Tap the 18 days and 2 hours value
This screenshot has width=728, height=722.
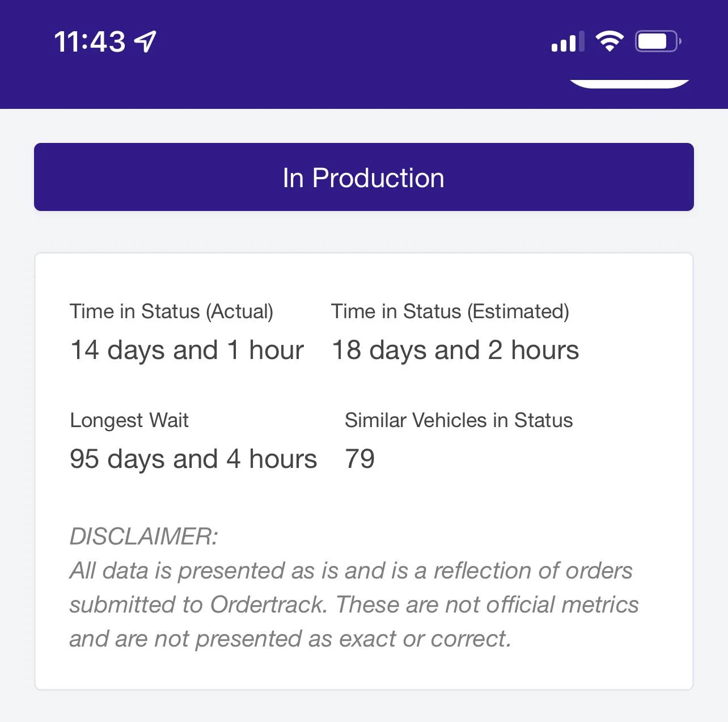[x=455, y=350]
